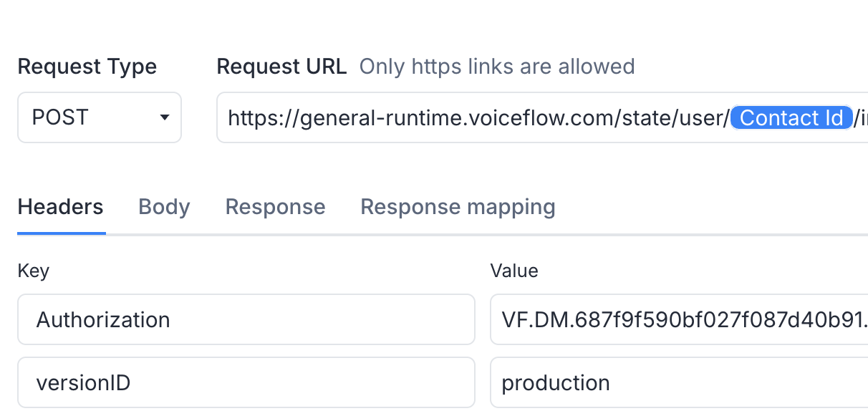Click the VF.DM authorization value field
The image size is (868, 411).
pyautogui.click(x=679, y=319)
